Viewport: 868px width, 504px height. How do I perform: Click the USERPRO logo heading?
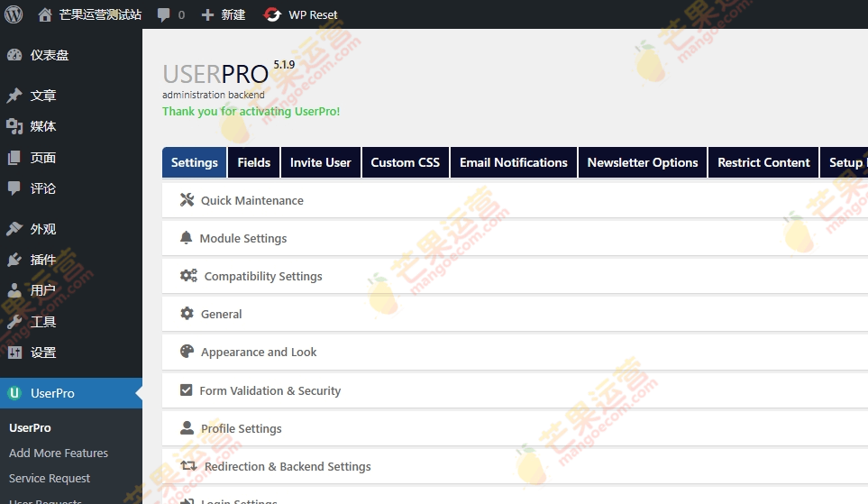pos(215,74)
